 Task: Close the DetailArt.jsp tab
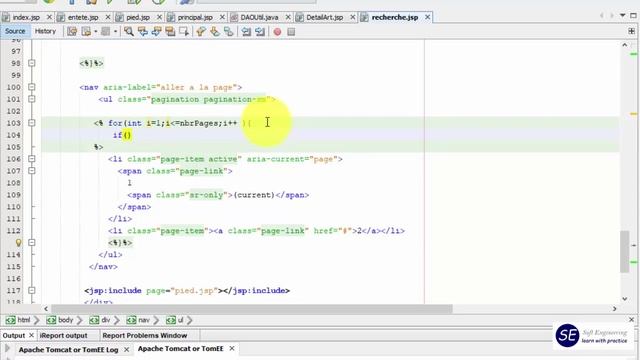point(352,17)
